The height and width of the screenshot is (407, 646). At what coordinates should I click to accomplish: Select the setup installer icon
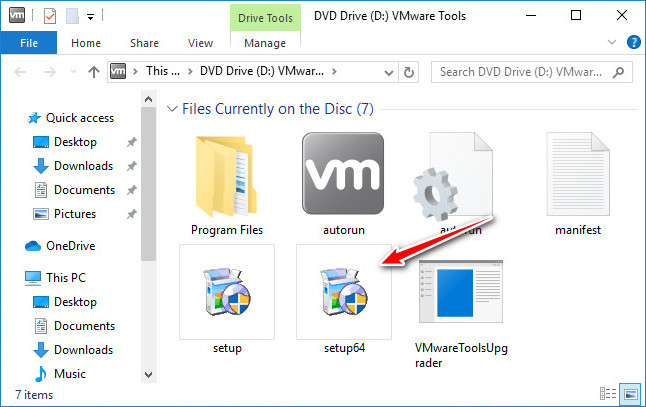tap(227, 292)
